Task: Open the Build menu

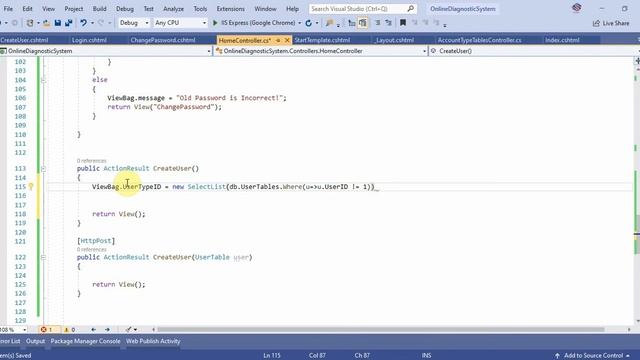Action: coord(99,9)
